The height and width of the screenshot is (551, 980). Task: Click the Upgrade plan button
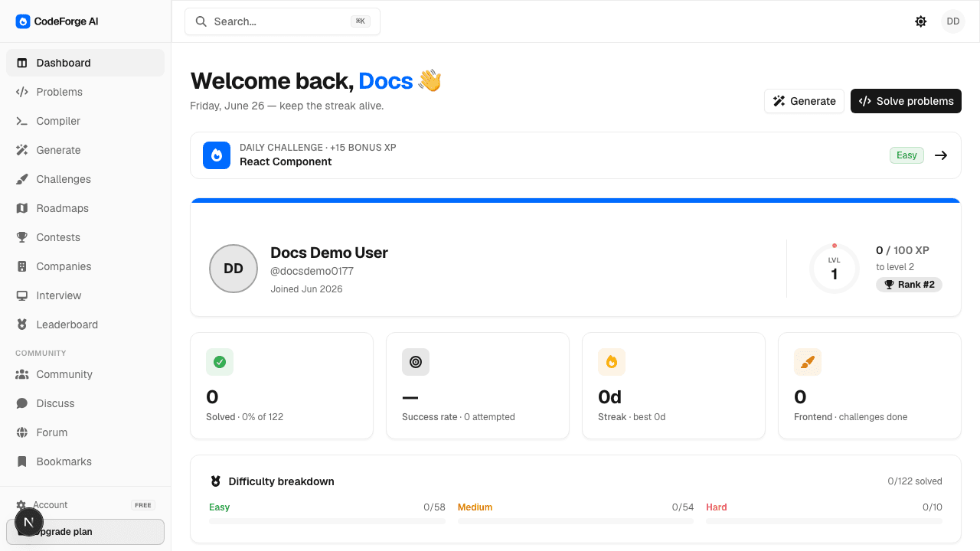[85, 532]
